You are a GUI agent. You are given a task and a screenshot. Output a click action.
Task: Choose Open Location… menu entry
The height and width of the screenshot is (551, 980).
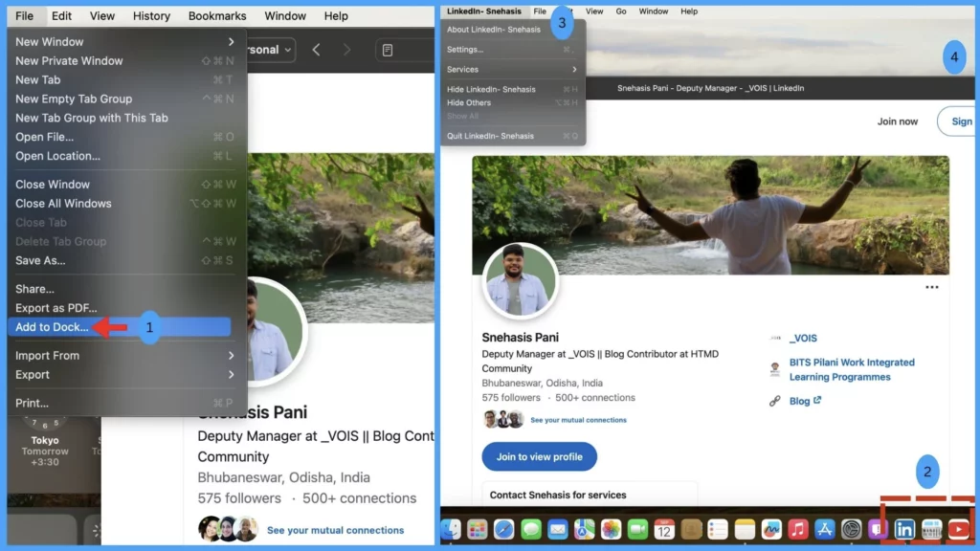123,156
